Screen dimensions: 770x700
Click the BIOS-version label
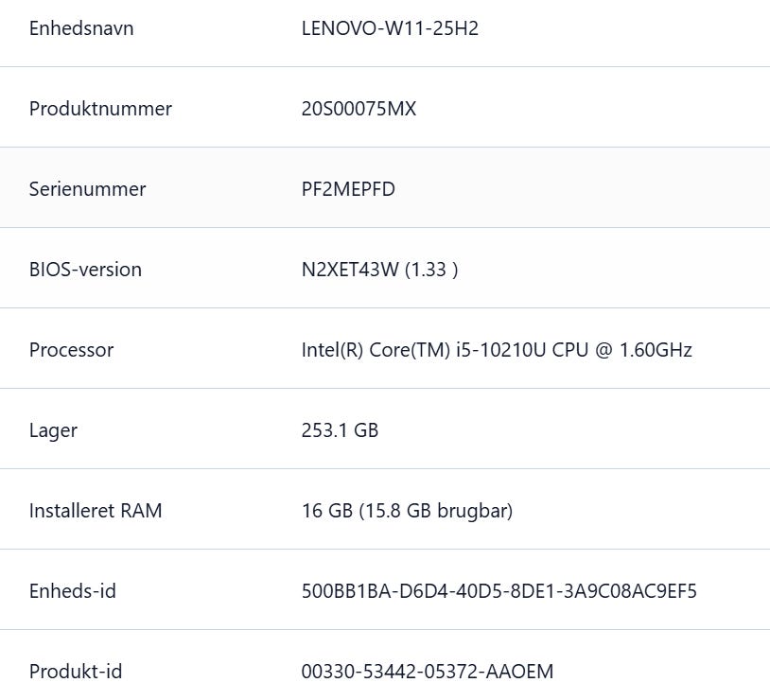pyautogui.click(x=85, y=270)
